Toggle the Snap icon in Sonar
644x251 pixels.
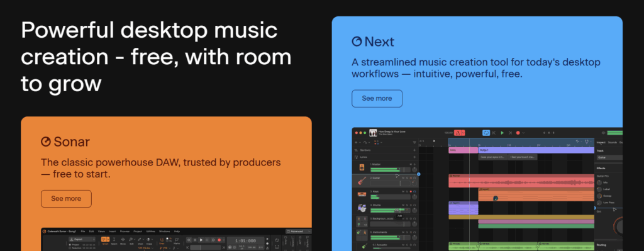click(162, 240)
